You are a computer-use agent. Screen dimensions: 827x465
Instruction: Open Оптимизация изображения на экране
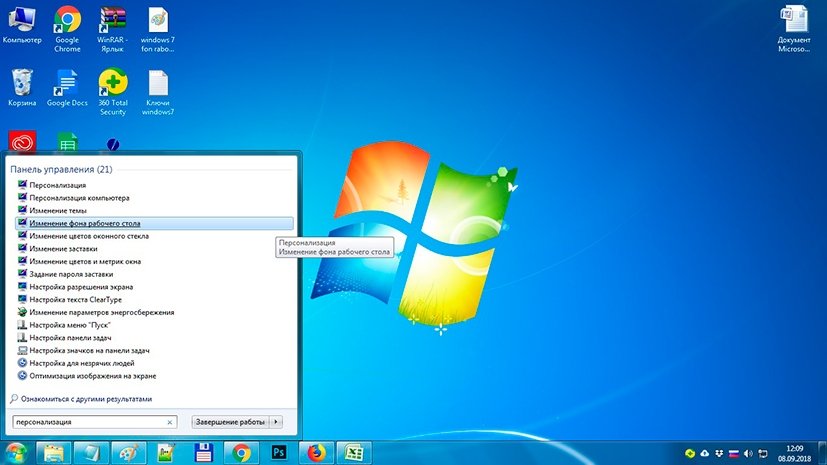click(x=154, y=376)
